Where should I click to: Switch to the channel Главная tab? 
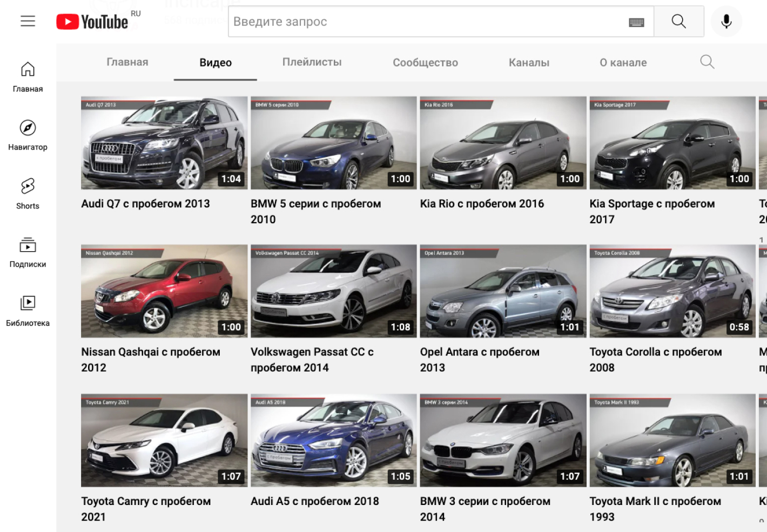[127, 62]
